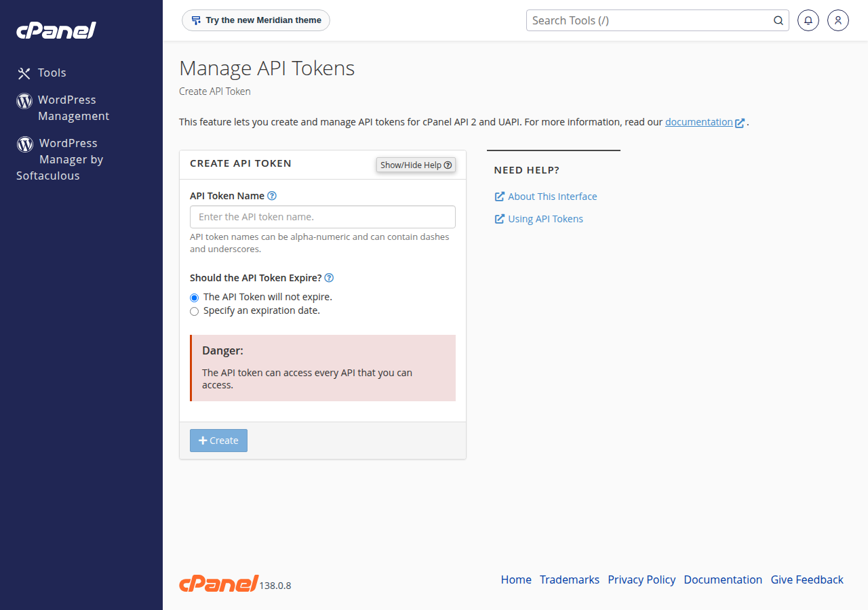Click the Tools wrench icon in sidebar
Screen dimensions: 868x610
click(x=24, y=73)
